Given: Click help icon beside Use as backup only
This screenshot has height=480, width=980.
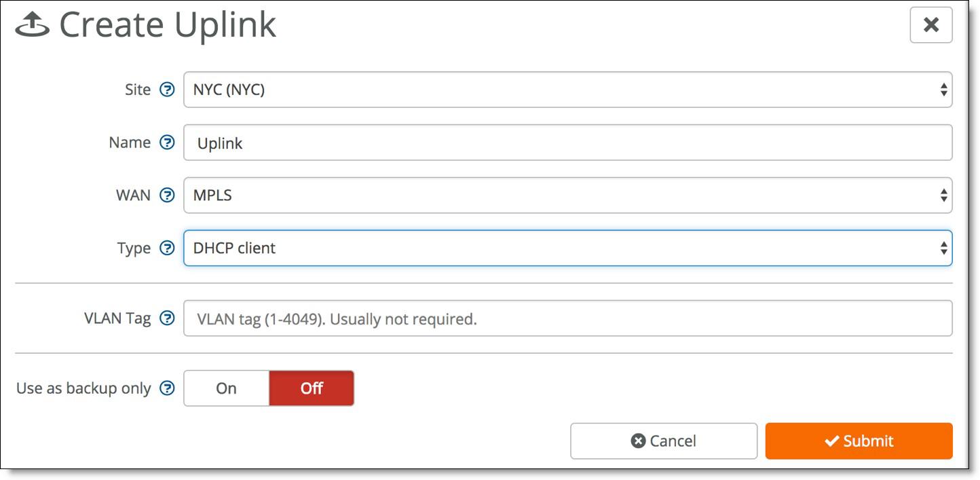Looking at the screenshot, I should [x=167, y=388].
